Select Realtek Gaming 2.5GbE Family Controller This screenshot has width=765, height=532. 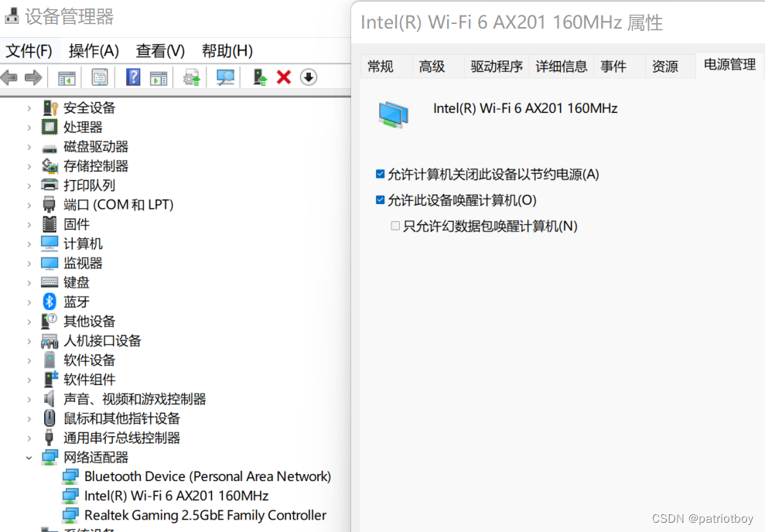pyautogui.click(x=206, y=516)
